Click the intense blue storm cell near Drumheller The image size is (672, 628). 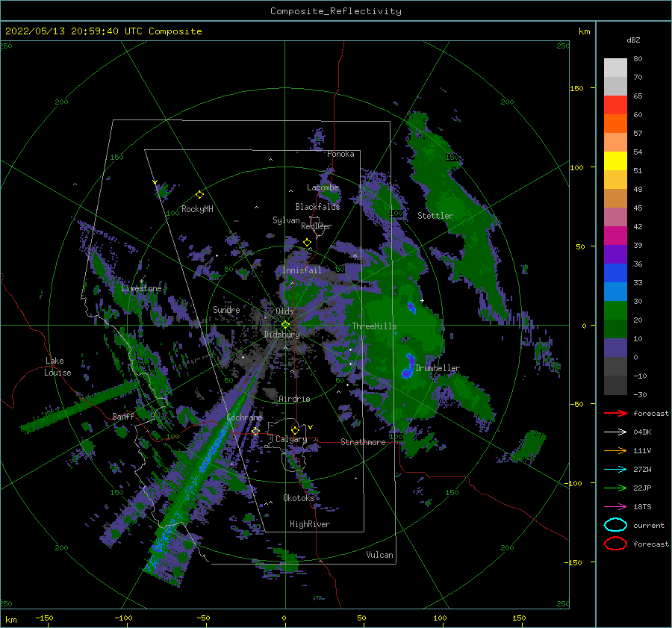pyautogui.click(x=408, y=366)
